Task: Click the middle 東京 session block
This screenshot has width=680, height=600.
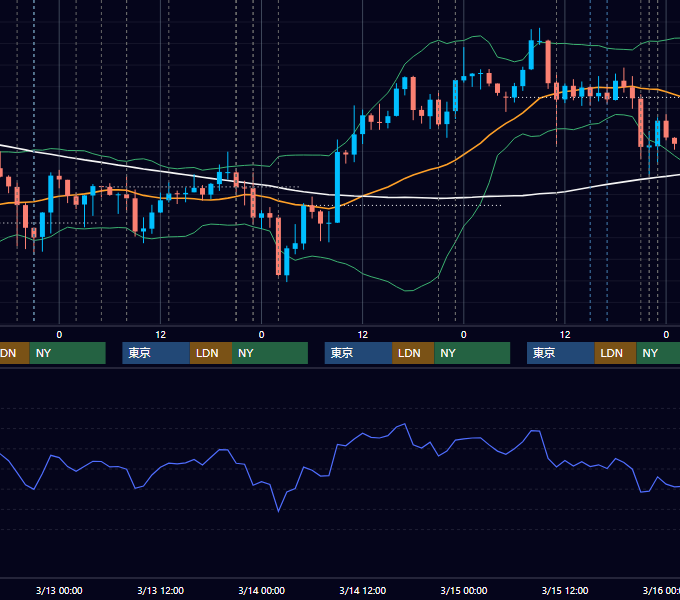Action: [x=358, y=353]
